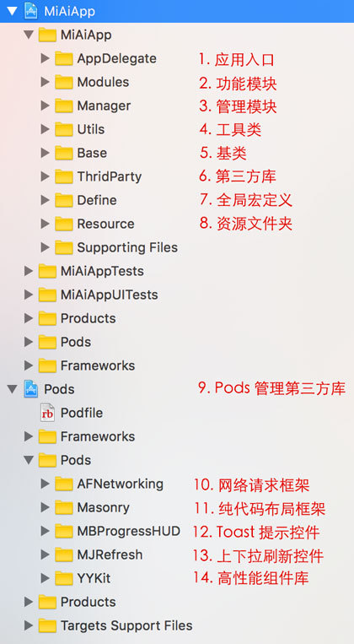Expand the Targets Support Files disclosure triangle

(x=29, y=625)
